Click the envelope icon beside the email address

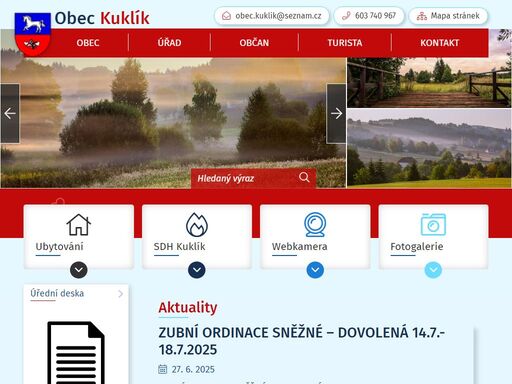coord(226,16)
